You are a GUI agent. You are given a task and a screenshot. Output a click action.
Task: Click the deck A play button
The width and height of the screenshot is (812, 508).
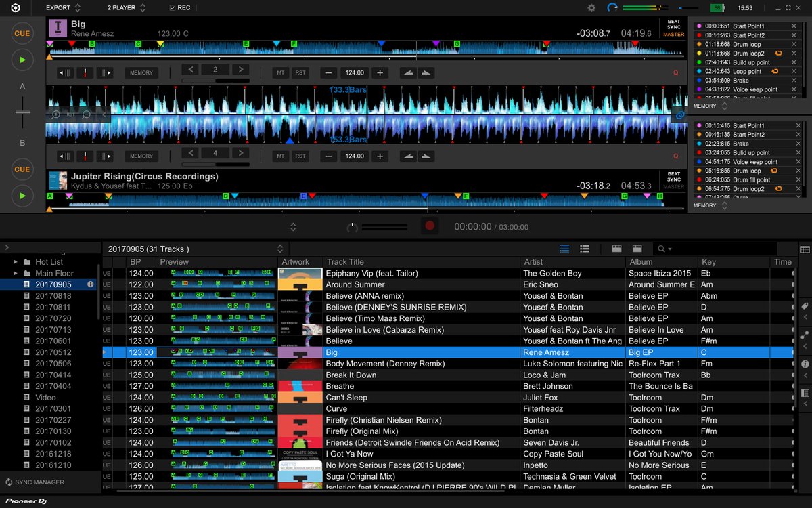click(x=22, y=60)
